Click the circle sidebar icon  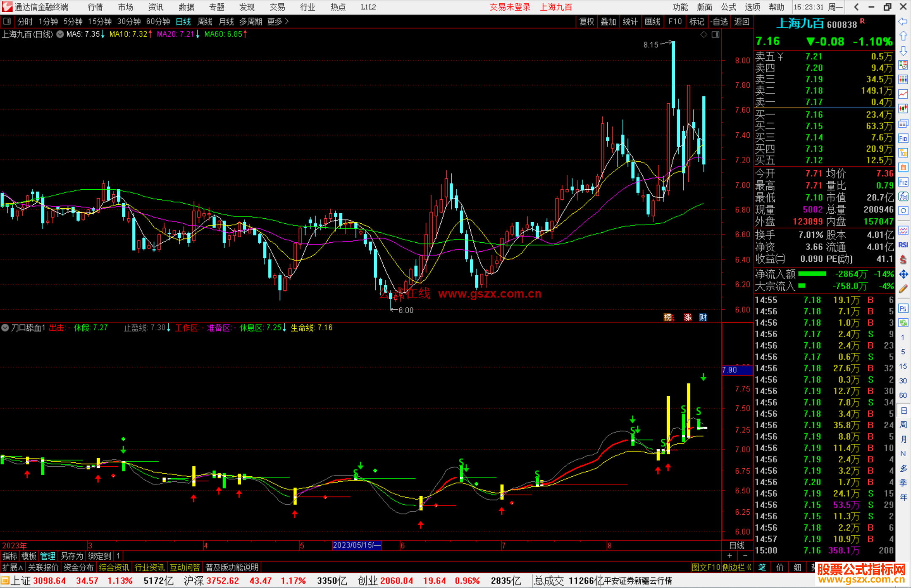click(903, 211)
